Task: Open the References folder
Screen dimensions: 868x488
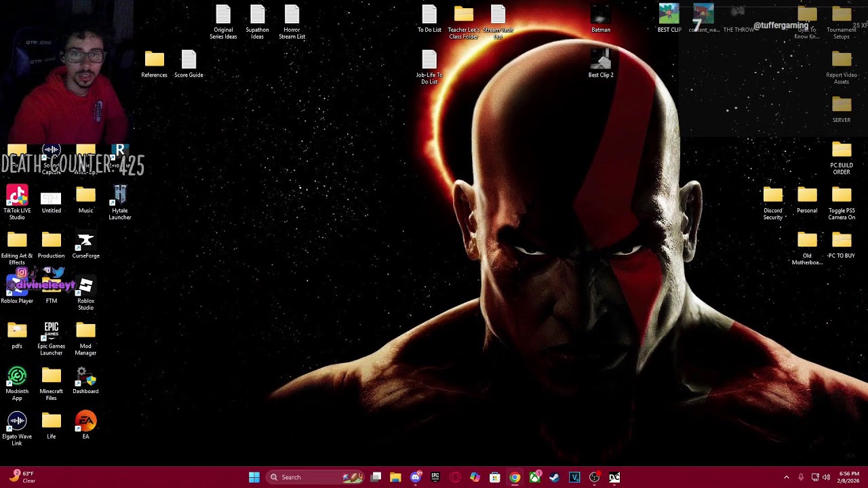Action: click(154, 64)
